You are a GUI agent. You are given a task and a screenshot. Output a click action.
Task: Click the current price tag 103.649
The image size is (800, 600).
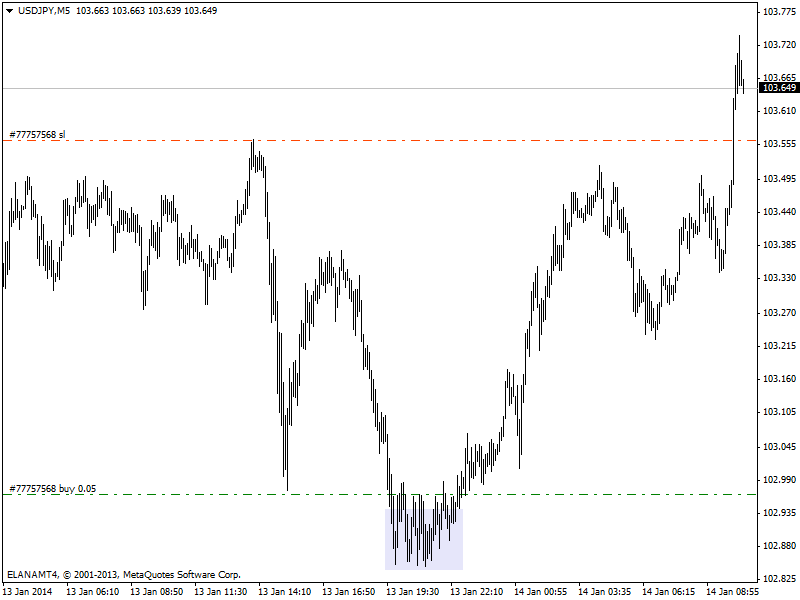coord(779,88)
